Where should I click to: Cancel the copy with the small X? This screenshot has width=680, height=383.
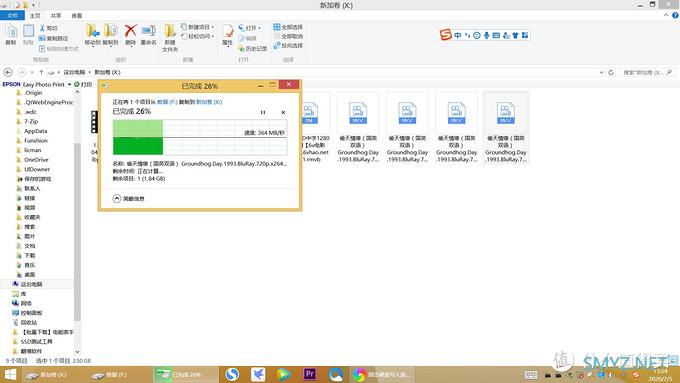click(x=283, y=112)
